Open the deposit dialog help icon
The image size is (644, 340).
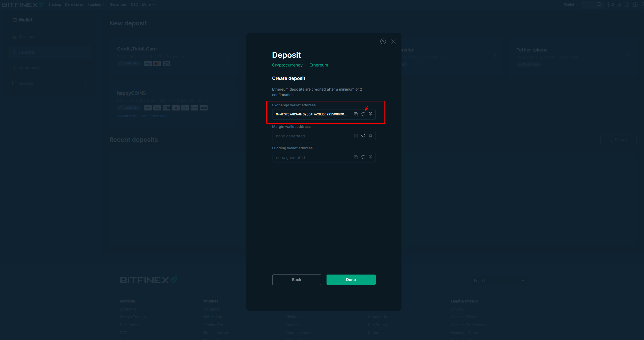pyautogui.click(x=383, y=41)
